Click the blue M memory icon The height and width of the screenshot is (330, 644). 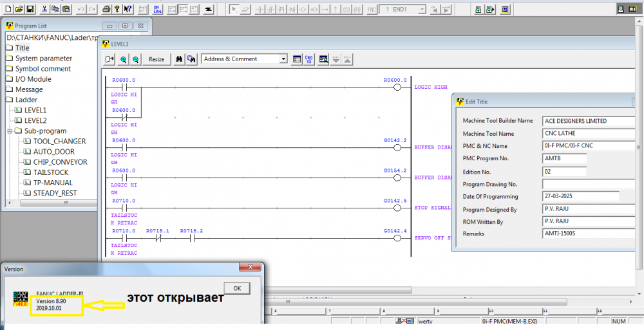505,8
